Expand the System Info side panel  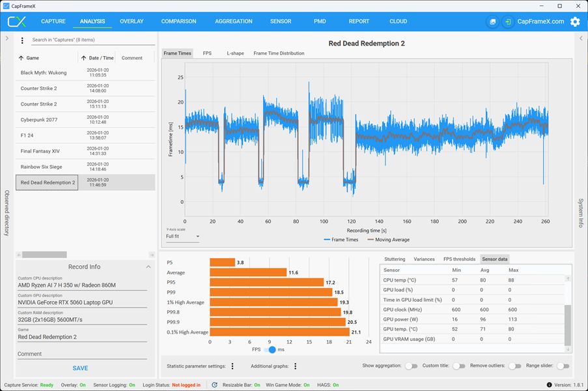coord(581,38)
